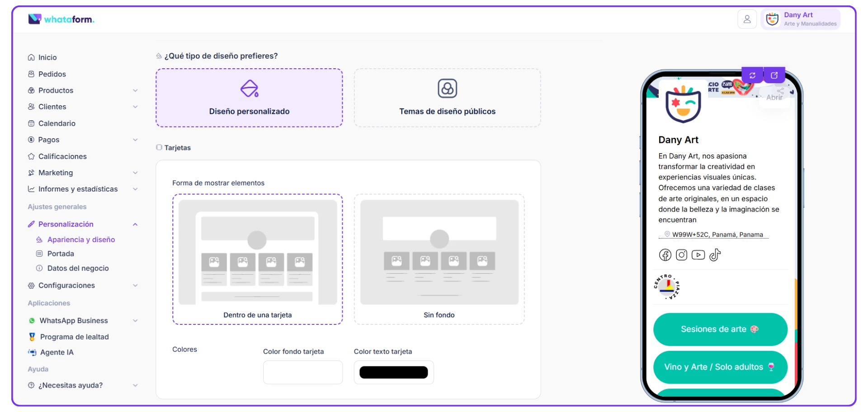Click the whataform logo

pyautogui.click(x=61, y=19)
